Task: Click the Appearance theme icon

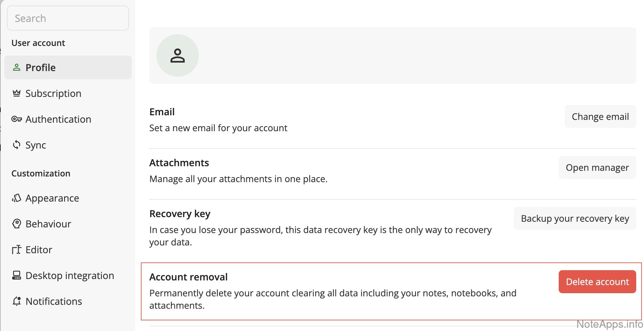Action: pos(17,198)
